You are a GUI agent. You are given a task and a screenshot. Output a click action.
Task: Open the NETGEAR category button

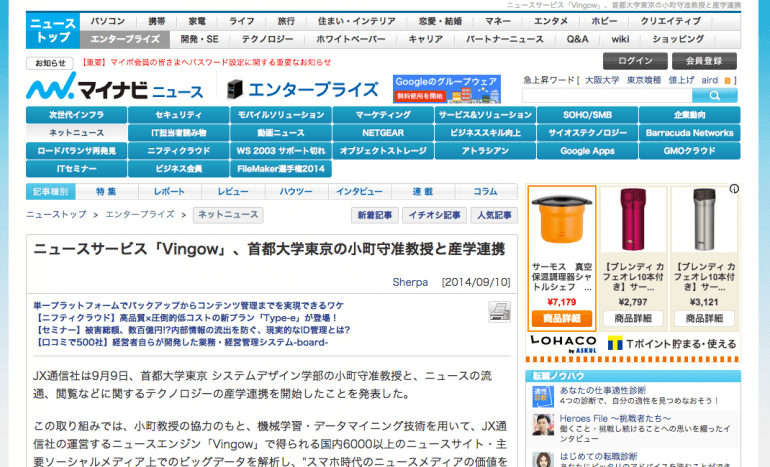click(383, 133)
